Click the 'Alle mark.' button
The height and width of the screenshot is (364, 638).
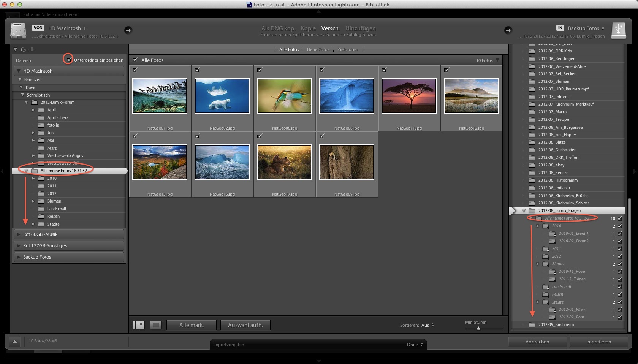[x=192, y=325]
